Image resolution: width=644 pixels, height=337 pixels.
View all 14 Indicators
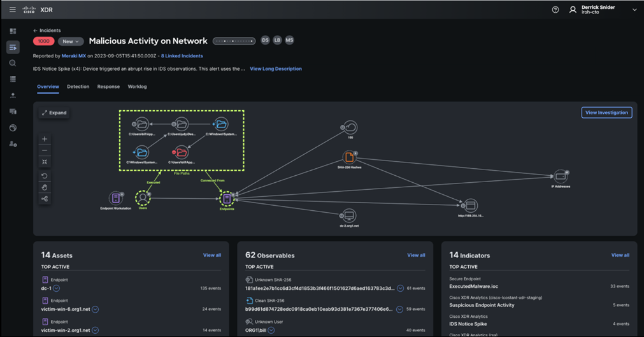point(620,255)
